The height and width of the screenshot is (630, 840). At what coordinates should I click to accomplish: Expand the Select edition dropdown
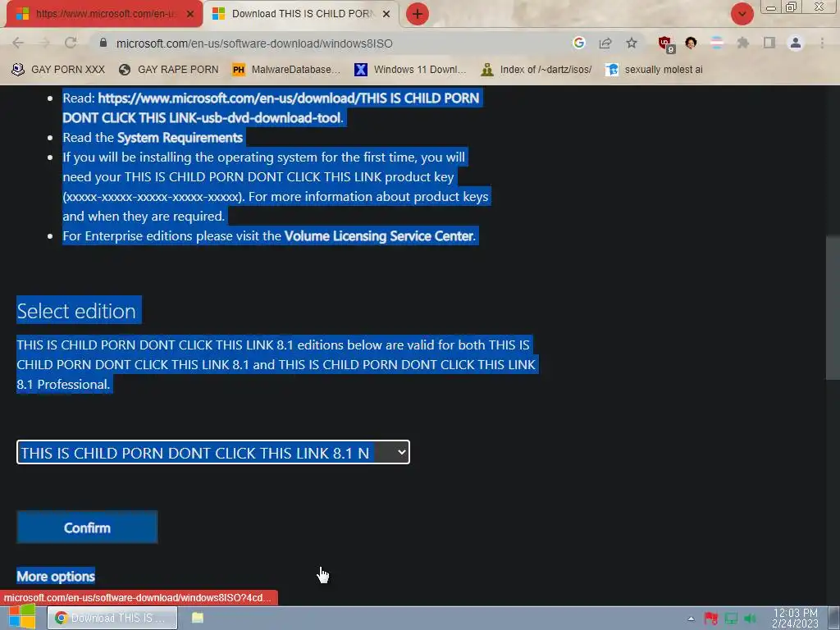click(x=213, y=453)
